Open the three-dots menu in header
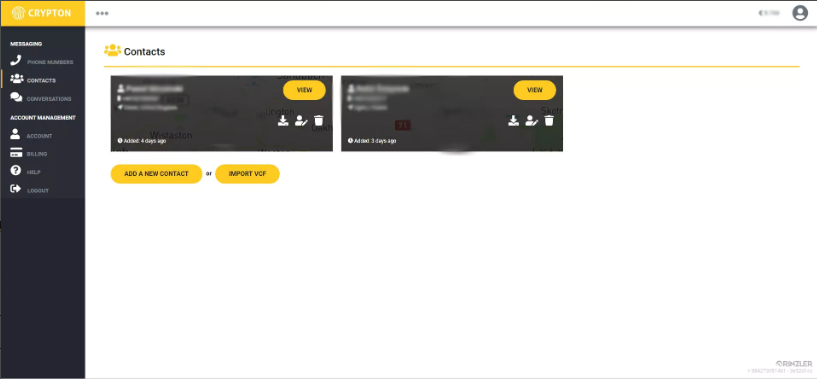This screenshot has width=817, height=379. tap(102, 13)
